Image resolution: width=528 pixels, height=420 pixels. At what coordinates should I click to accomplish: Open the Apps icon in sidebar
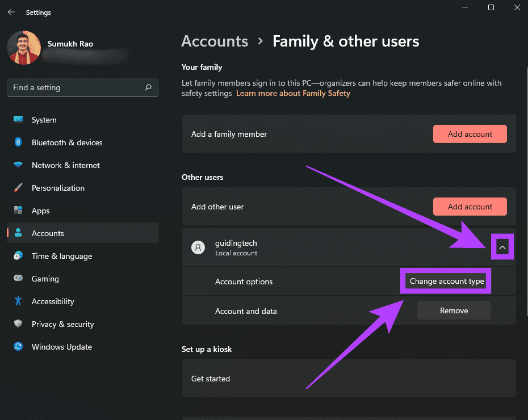18,211
